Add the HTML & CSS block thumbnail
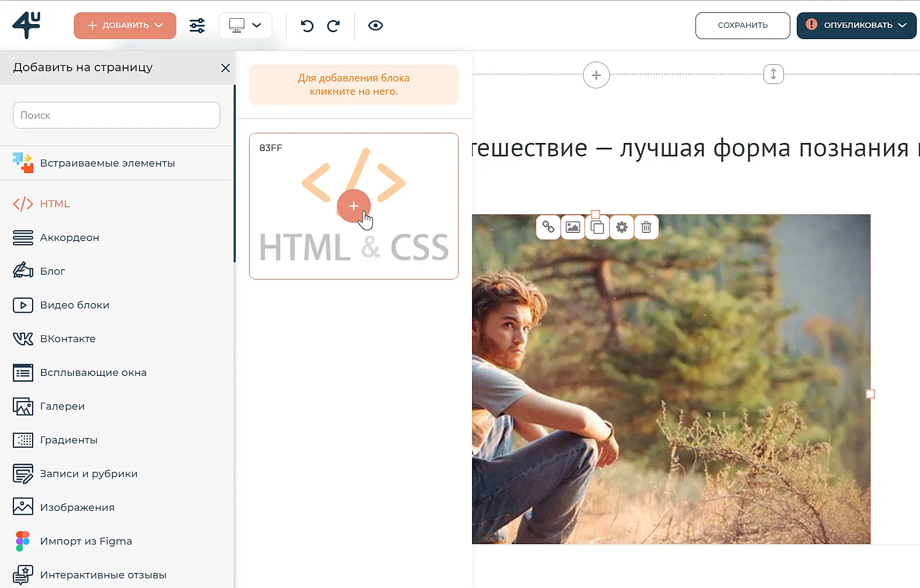Image resolution: width=920 pixels, height=588 pixels. 354,206
